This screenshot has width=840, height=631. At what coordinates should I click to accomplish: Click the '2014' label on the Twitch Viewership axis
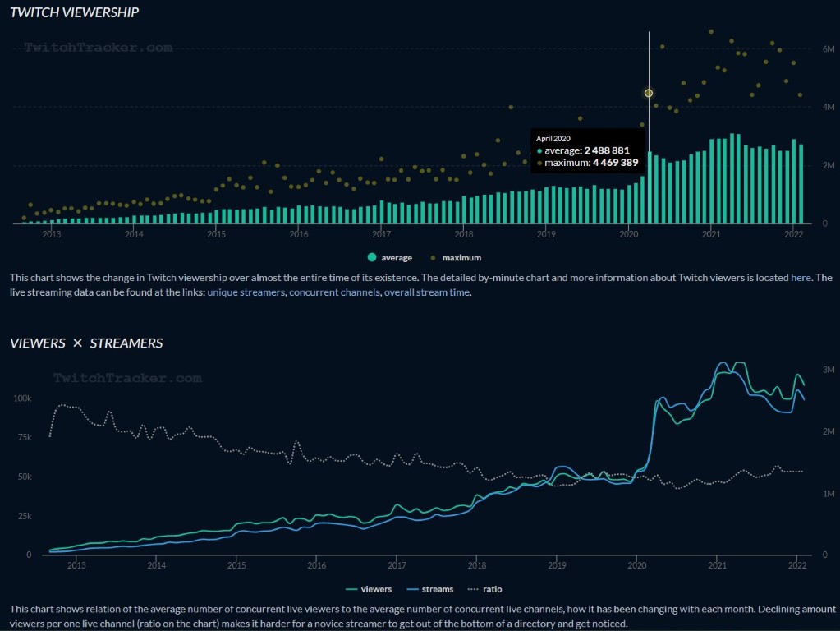click(x=134, y=234)
